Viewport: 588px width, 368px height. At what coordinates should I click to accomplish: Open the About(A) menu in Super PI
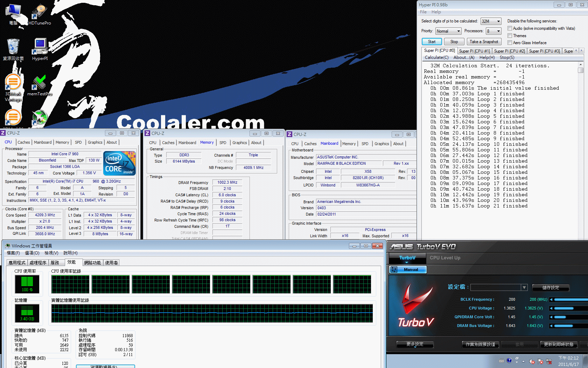(464, 57)
